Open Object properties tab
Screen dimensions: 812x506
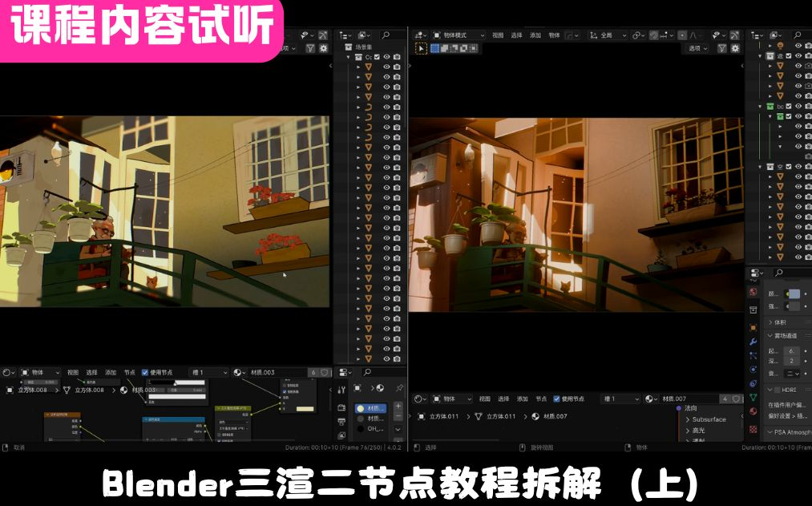click(753, 327)
